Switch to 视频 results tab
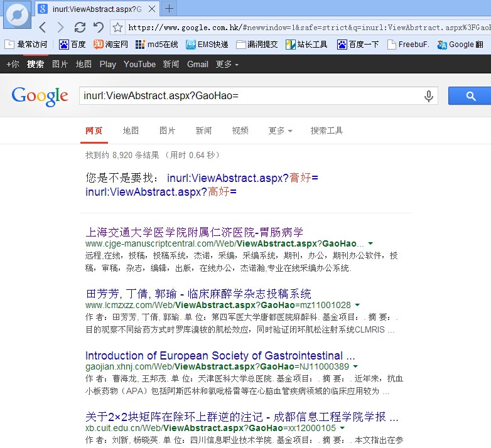491x448 pixels. coord(240,131)
